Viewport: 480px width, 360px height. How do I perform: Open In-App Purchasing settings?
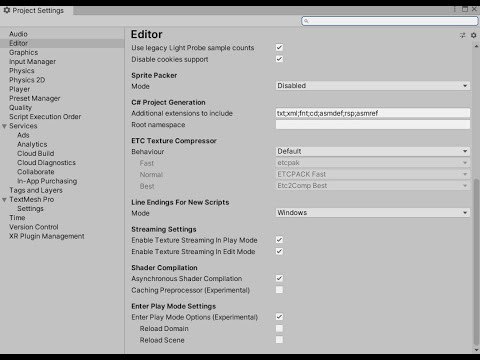click(x=47, y=181)
